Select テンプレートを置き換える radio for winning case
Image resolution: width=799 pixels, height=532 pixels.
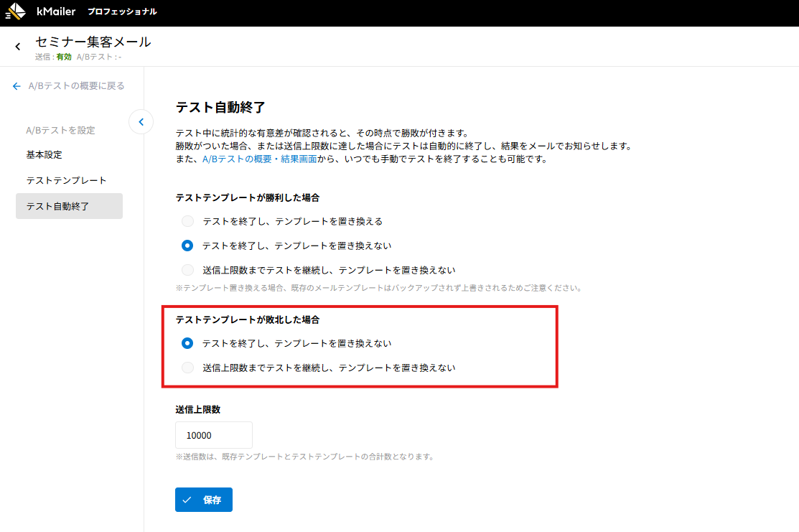pos(187,221)
